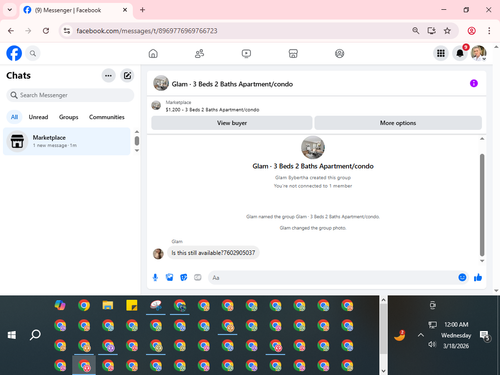Open the notifications bell
Screen dimensions: 500x375
point(460,53)
